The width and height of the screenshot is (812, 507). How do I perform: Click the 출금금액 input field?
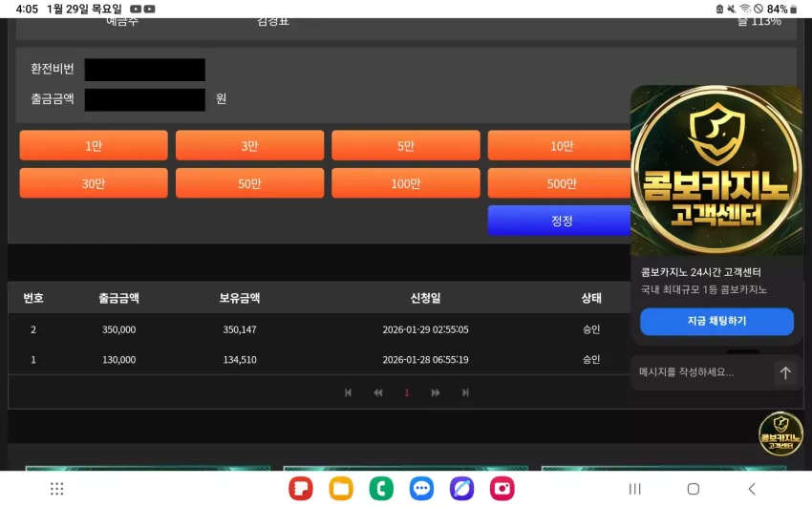click(145, 99)
